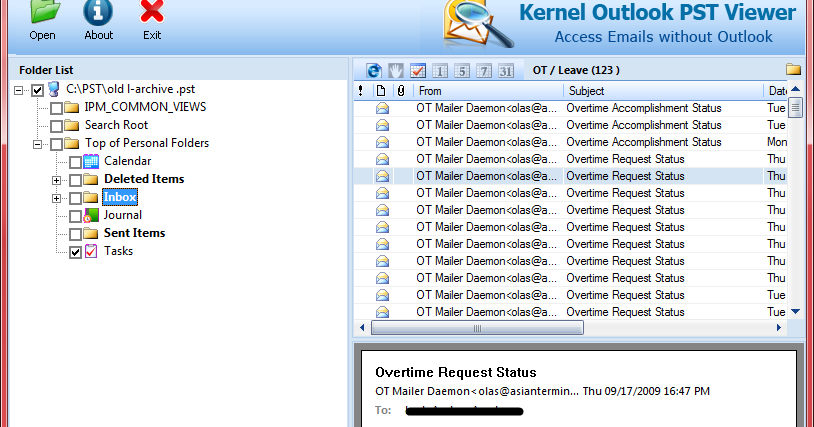Sort emails by Subject column header

coord(663,91)
